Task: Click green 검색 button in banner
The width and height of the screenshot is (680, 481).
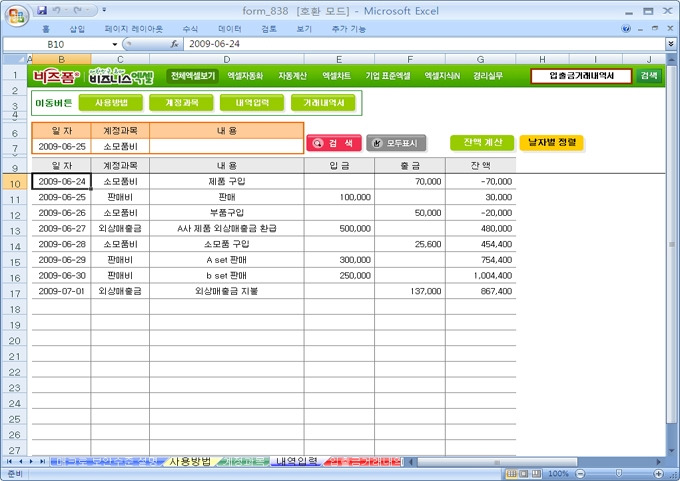Action: click(x=649, y=76)
